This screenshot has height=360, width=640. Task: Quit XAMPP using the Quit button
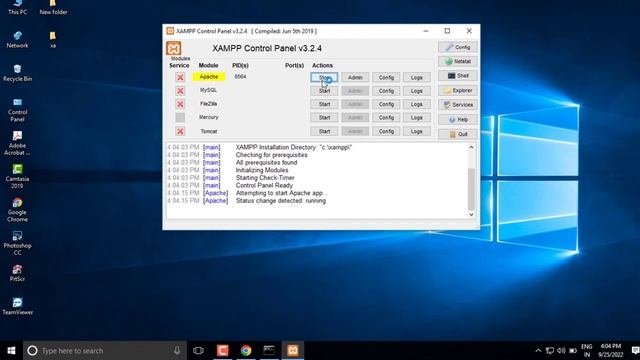coord(458,134)
